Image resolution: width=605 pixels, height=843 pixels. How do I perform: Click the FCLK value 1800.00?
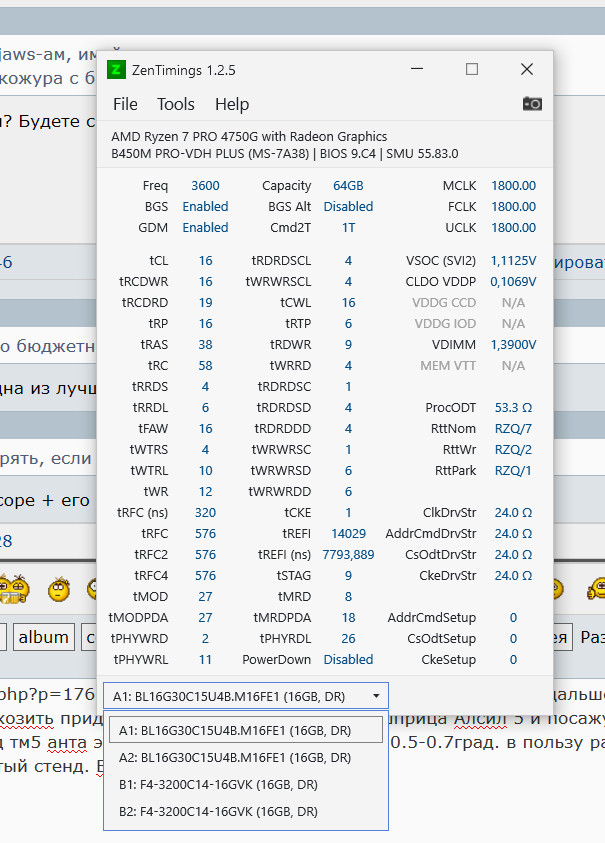pyautogui.click(x=514, y=206)
